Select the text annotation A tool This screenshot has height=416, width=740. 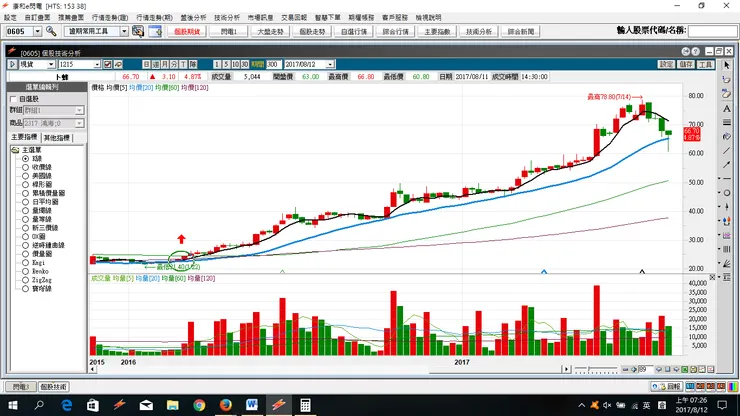(727, 109)
